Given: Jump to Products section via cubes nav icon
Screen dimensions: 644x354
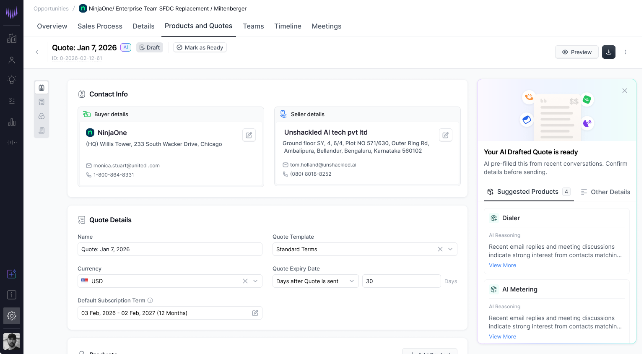Looking at the screenshot, I should [42, 116].
